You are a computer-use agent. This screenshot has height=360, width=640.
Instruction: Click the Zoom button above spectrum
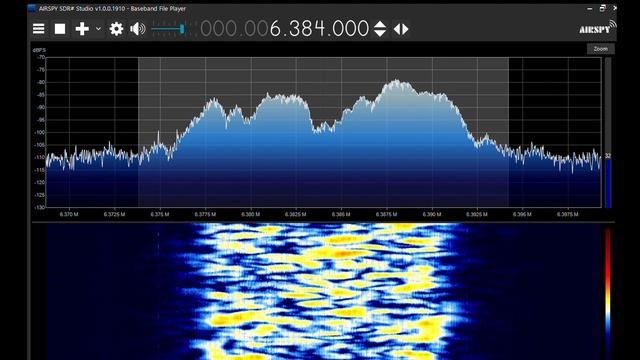click(x=600, y=49)
